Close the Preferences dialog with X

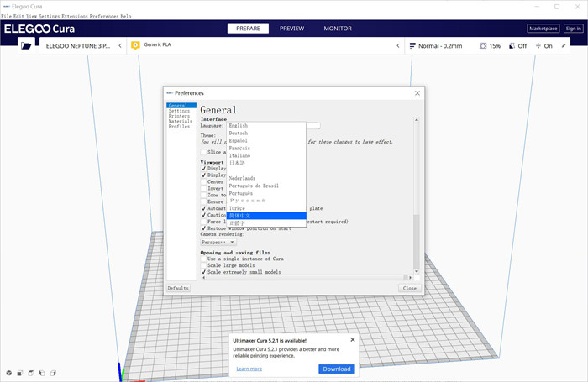pos(417,93)
